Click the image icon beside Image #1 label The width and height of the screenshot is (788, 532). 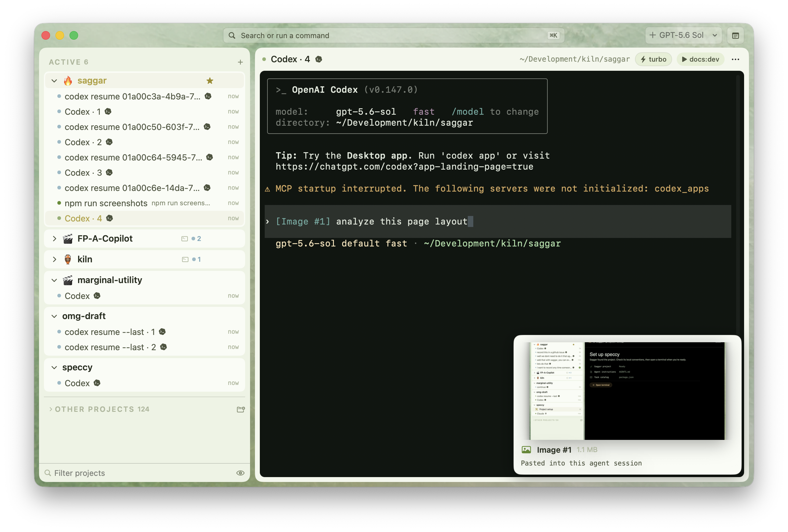click(x=526, y=450)
